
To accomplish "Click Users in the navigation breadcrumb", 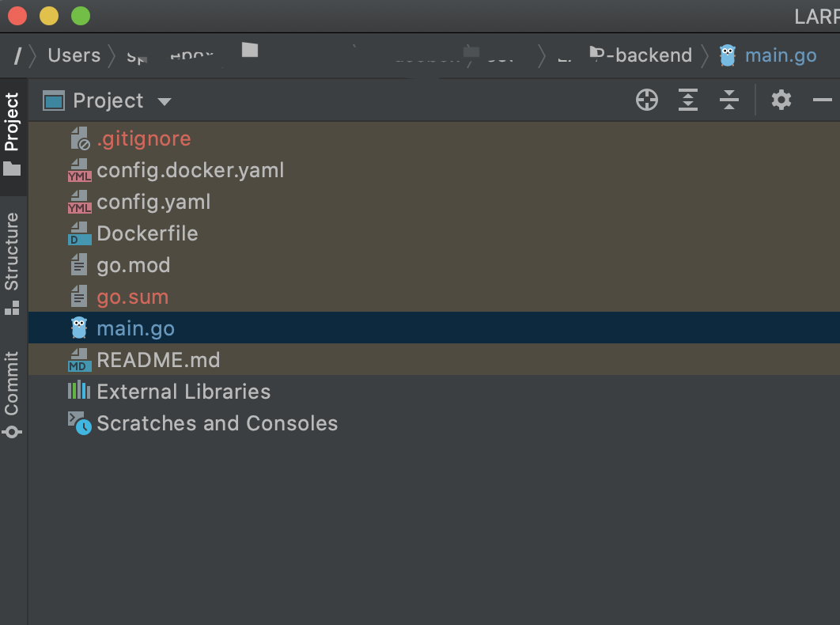I will (74, 55).
